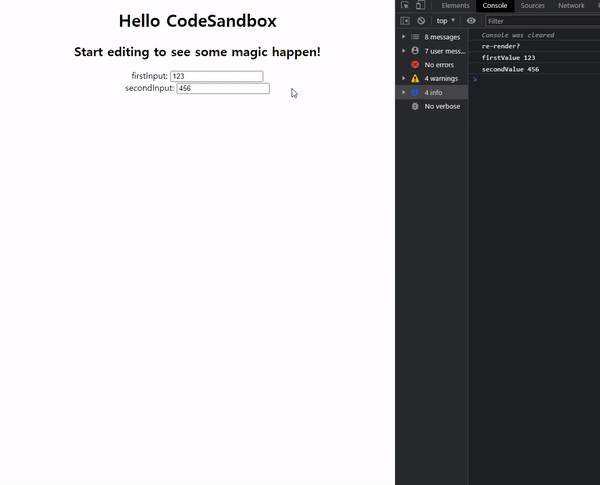Image resolution: width=600 pixels, height=485 pixels.
Task: Expand the 4 info group
Action: pyautogui.click(x=404, y=92)
